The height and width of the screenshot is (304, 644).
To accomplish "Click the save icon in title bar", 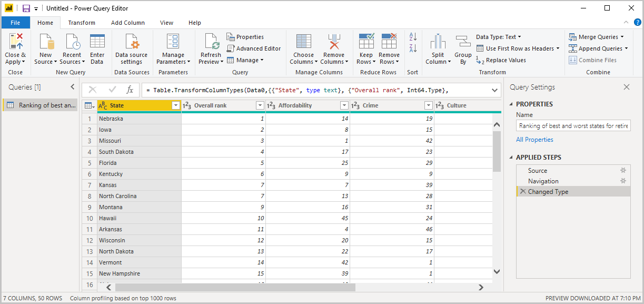I will [26, 8].
